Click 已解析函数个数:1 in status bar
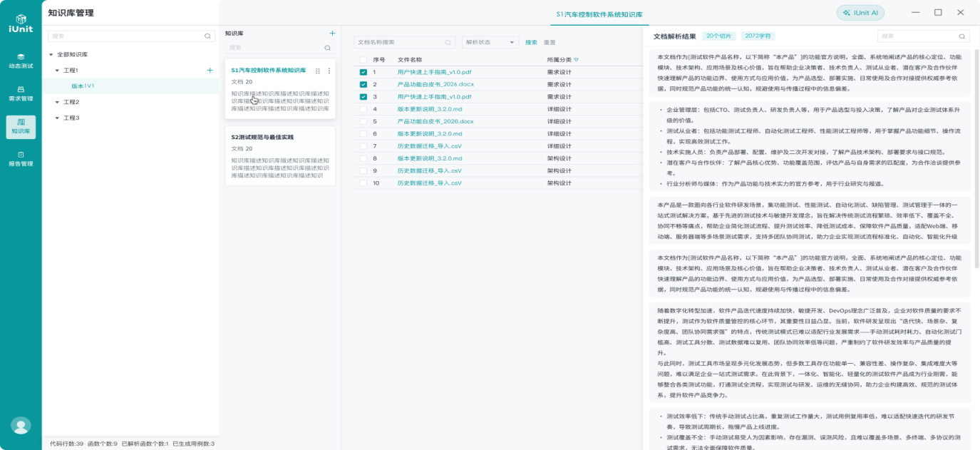This screenshot has width=980, height=450. coord(145,444)
